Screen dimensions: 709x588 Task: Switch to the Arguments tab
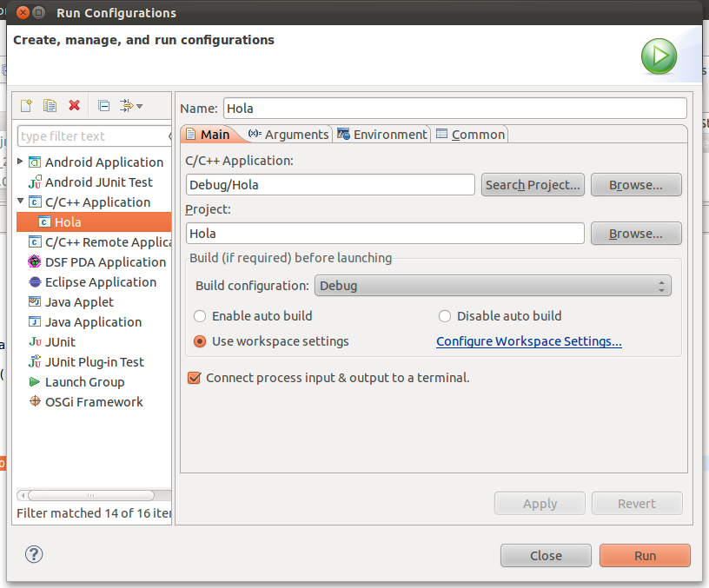(x=288, y=134)
